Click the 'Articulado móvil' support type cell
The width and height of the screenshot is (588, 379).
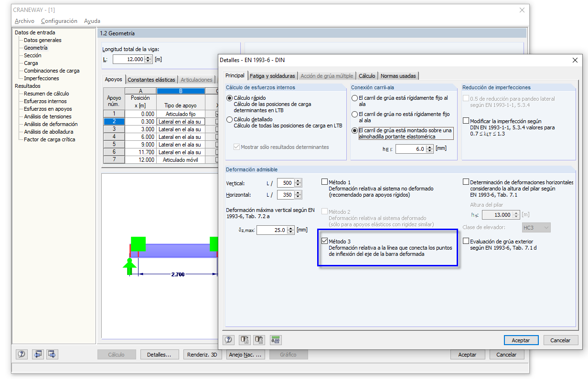181,160
